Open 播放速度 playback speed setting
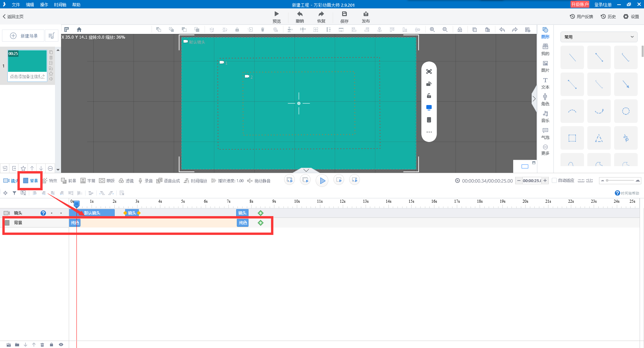The image size is (644, 348). click(x=227, y=181)
